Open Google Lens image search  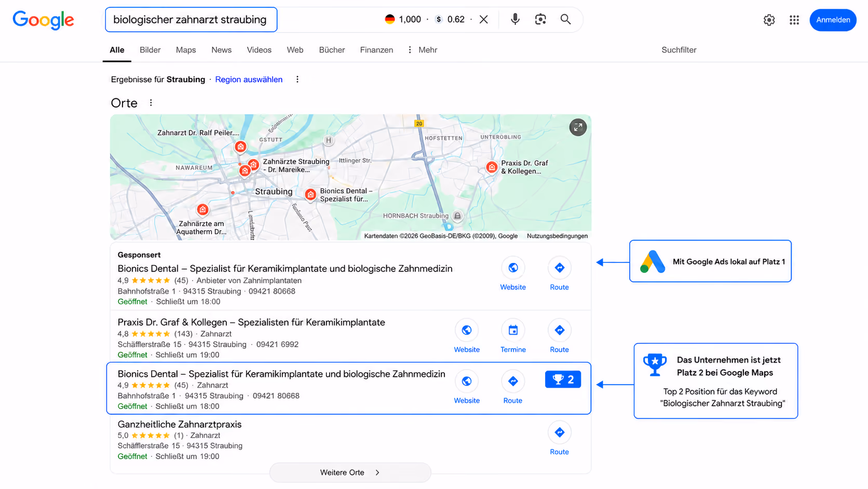(x=540, y=20)
